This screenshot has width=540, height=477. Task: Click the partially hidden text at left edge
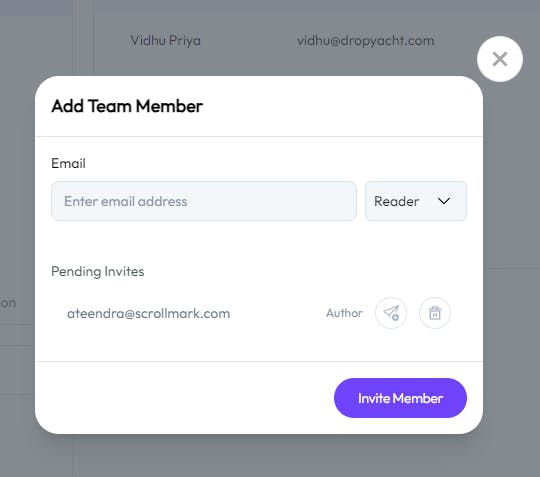8,303
